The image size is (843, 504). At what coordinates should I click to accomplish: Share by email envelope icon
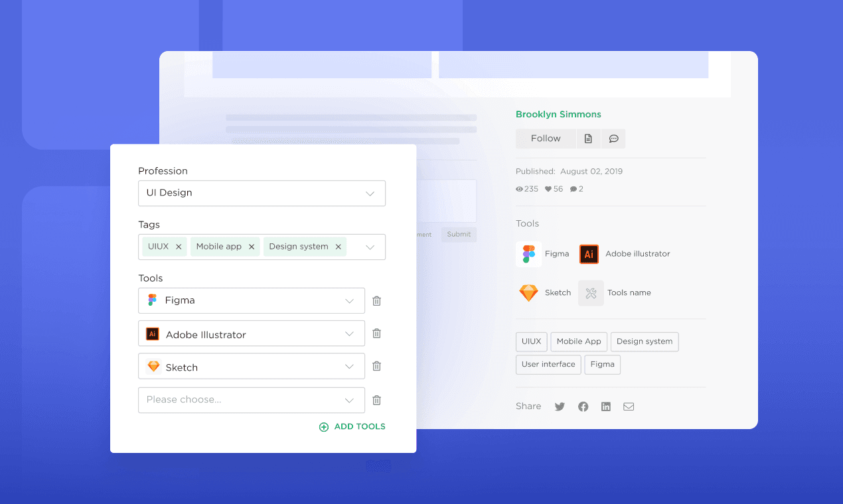click(x=629, y=407)
